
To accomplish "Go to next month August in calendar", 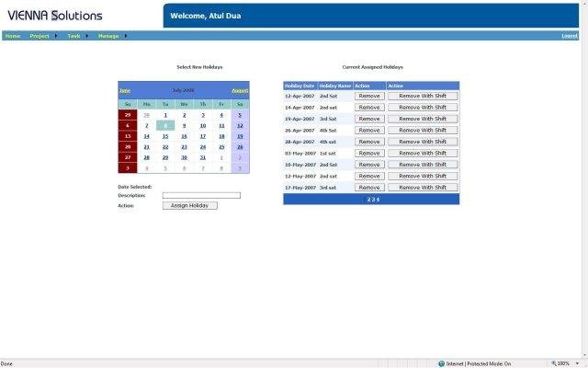I will [240, 91].
